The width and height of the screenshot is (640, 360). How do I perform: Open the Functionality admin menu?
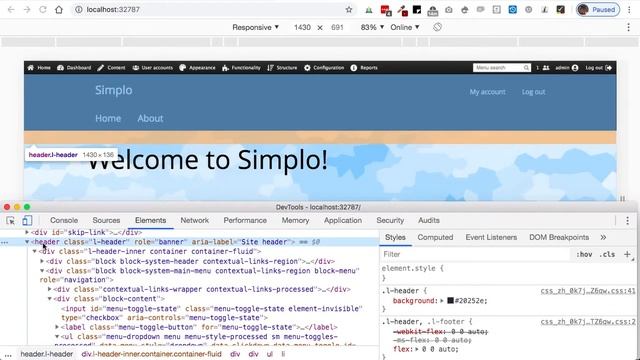pos(241,68)
